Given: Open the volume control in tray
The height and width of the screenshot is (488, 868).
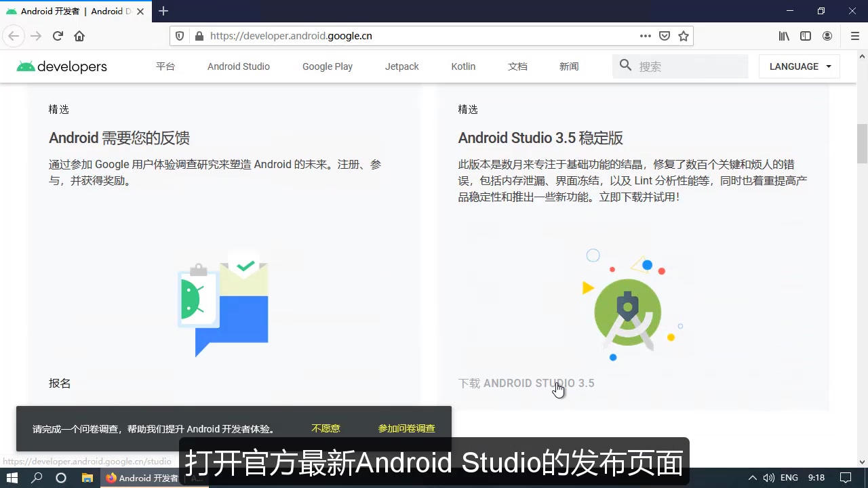Looking at the screenshot, I should [x=768, y=478].
